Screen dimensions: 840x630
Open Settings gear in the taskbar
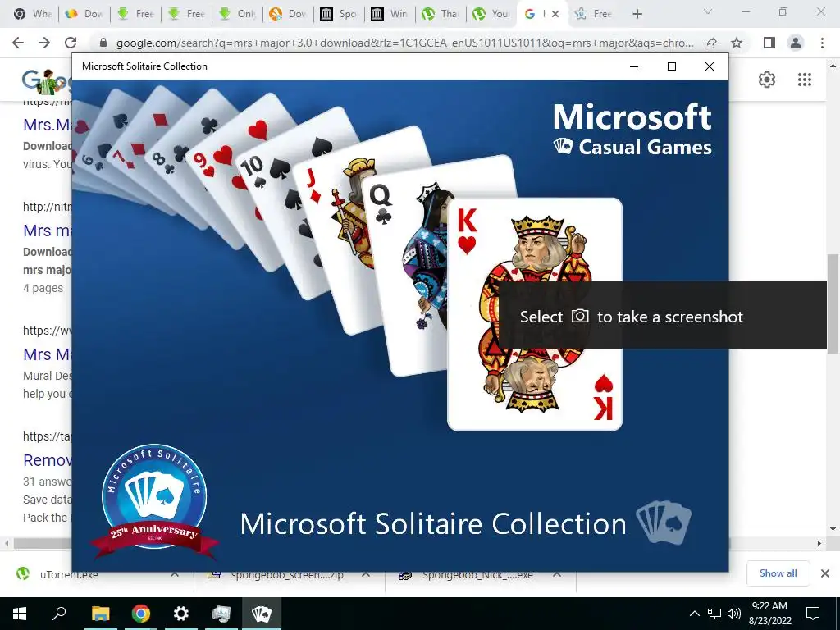[181, 614]
